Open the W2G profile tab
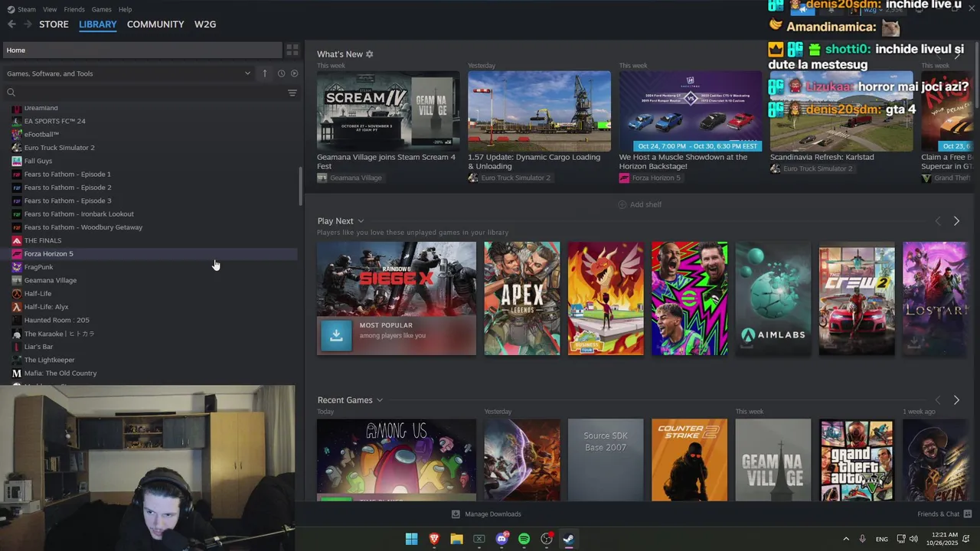This screenshot has height=551, width=980. (x=205, y=24)
